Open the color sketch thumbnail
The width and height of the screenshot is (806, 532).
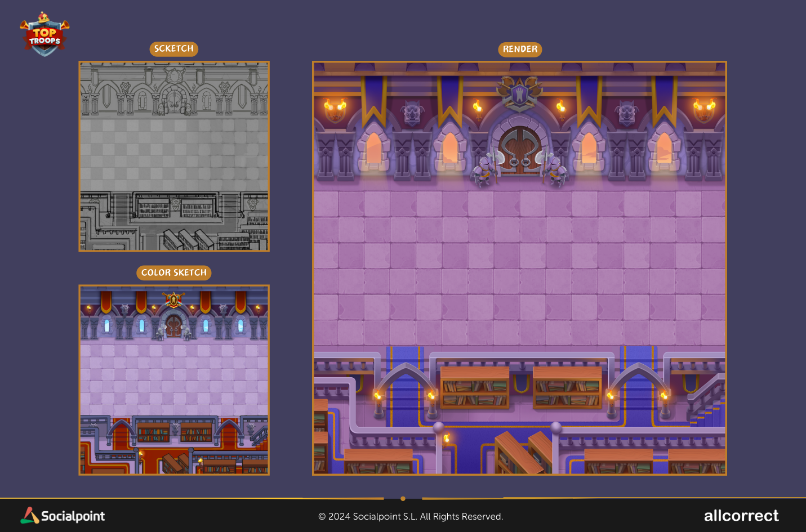(174, 380)
